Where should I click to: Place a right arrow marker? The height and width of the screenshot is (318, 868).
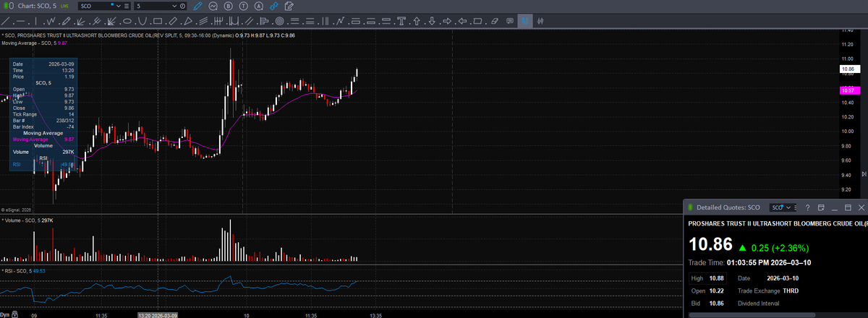pyautogui.click(x=447, y=21)
